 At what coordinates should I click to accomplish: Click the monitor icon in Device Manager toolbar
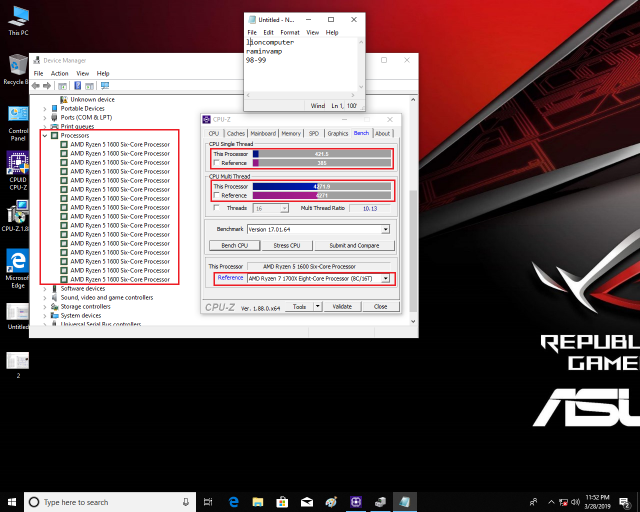tap(104, 86)
